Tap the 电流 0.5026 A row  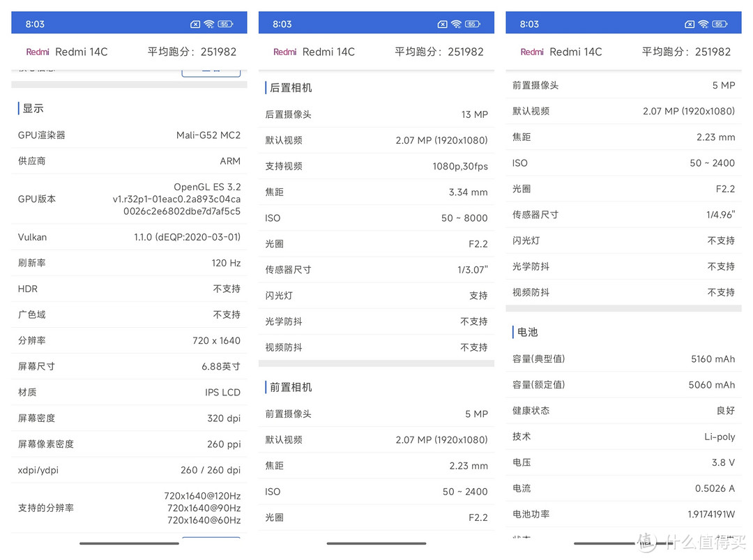click(x=623, y=489)
